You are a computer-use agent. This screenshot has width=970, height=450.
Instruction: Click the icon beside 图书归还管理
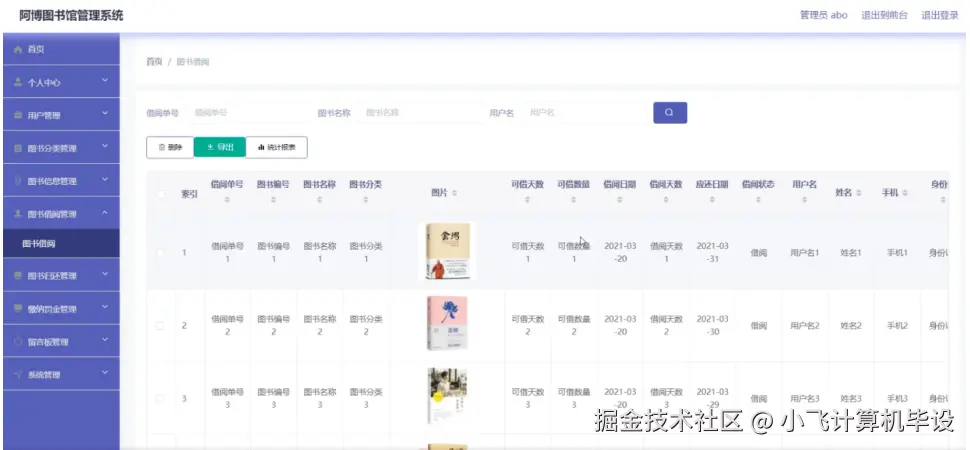point(18,275)
